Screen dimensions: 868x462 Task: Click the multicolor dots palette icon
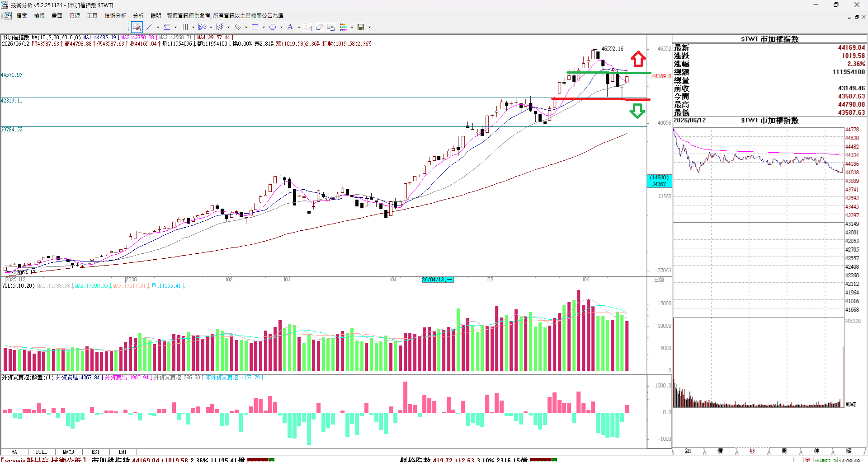pos(343,27)
